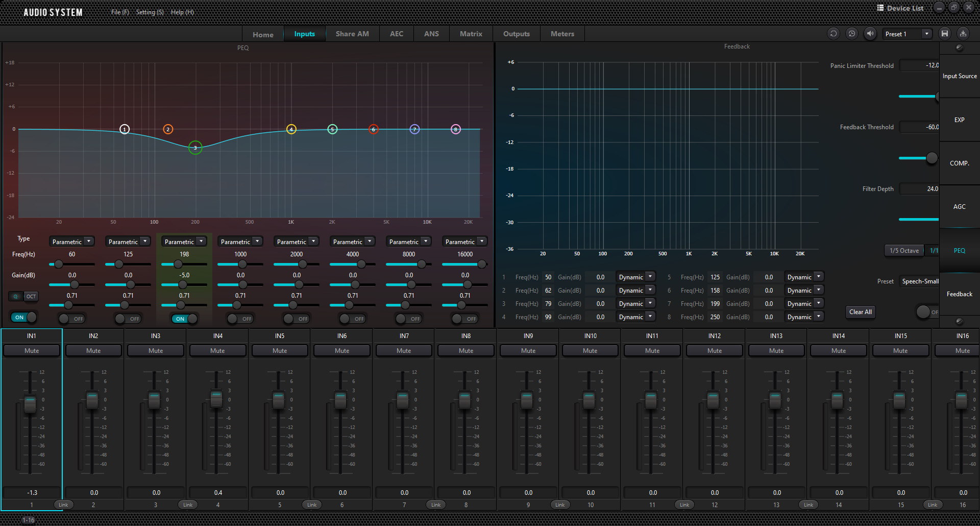Open Dynamic dropdown for feedback filter 5
Screen dimensions: 980x526
804,277
